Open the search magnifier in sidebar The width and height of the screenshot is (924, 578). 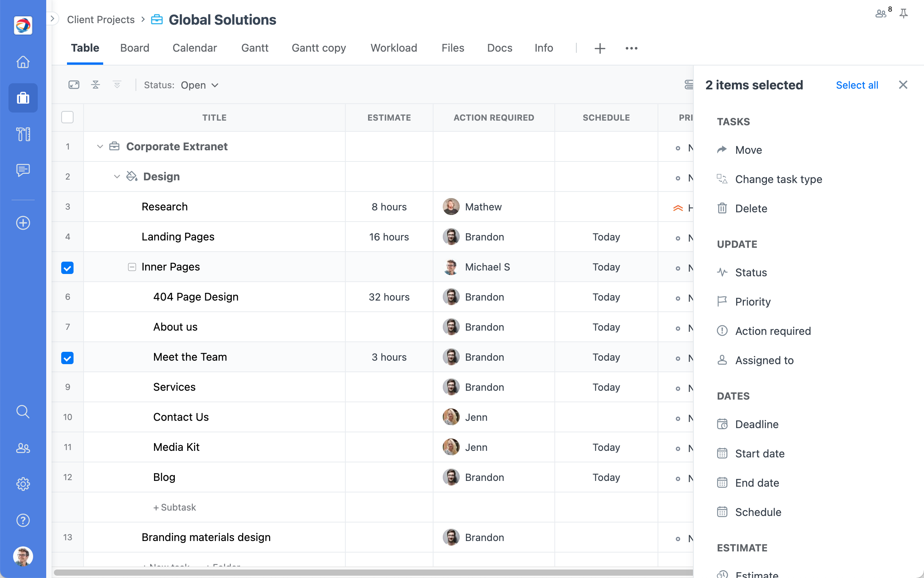(x=23, y=412)
